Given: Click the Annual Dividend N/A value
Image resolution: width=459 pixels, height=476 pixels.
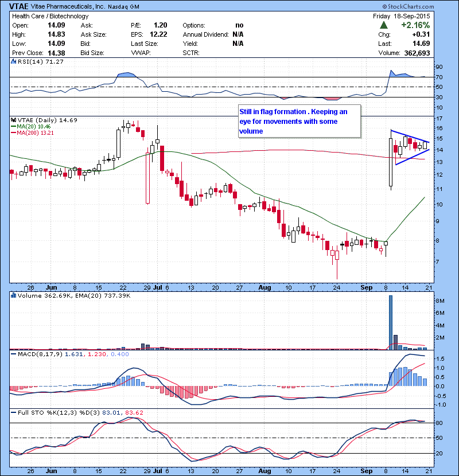Looking at the screenshot, I should click(238, 34).
